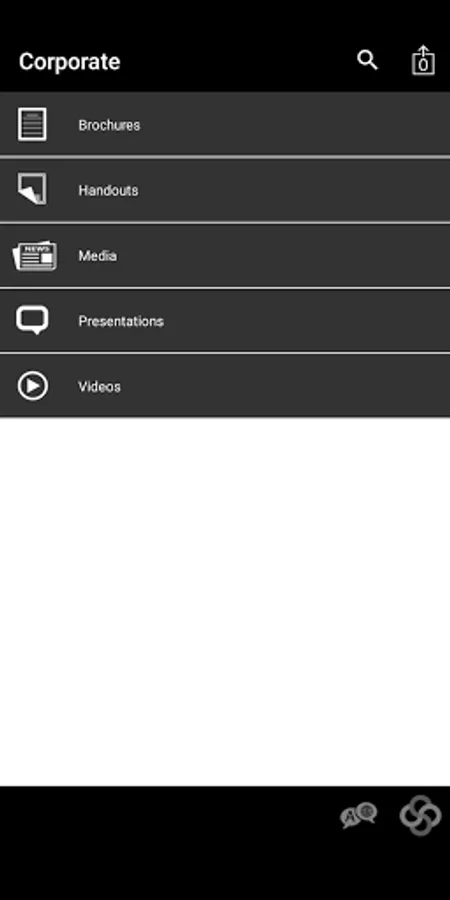Hit the Videos play-circle icon

point(33,386)
